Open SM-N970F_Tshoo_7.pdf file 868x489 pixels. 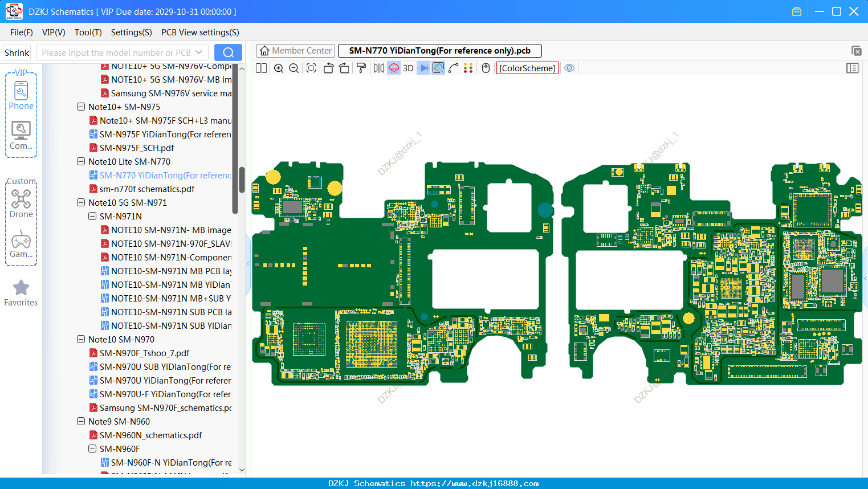click(x=144, y=353)
